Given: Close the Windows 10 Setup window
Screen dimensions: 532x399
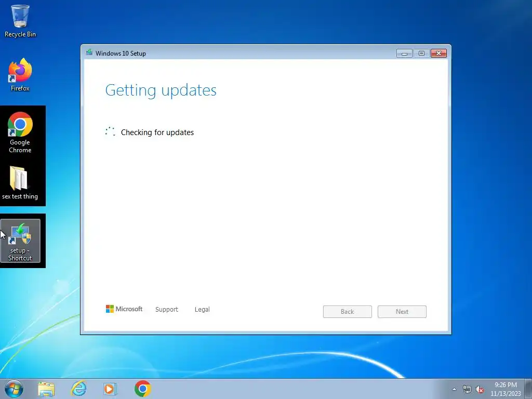Looking at the screenshot, I should point(438,54).
